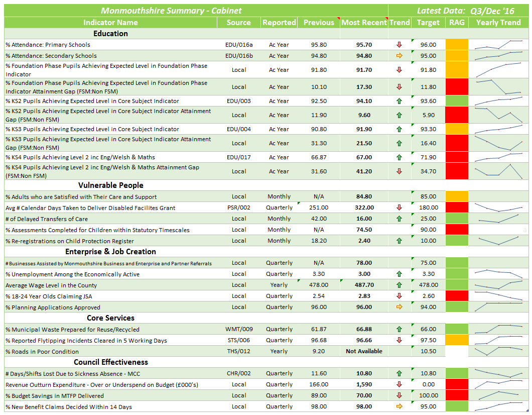Image resolution: width=532 pixels, height=415 pixels.
Task: Select the Most Recent column header
Action: click(x=364, y=23)
